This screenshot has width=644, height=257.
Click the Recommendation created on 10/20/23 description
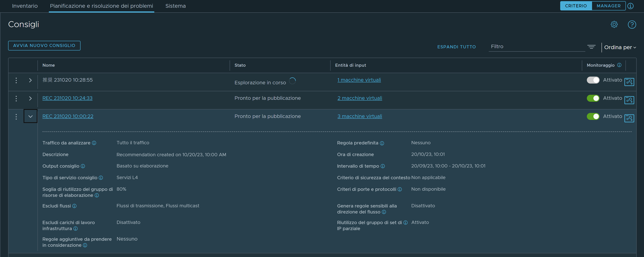(171, 155)
